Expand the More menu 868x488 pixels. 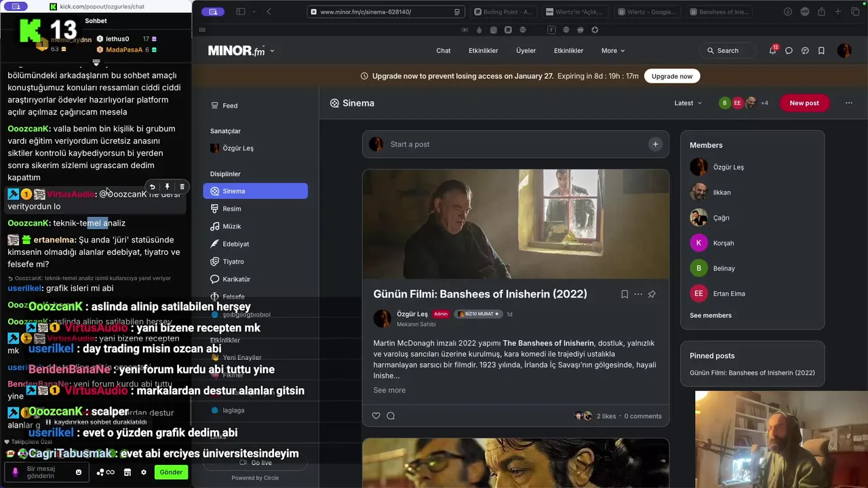coord(613,51)
